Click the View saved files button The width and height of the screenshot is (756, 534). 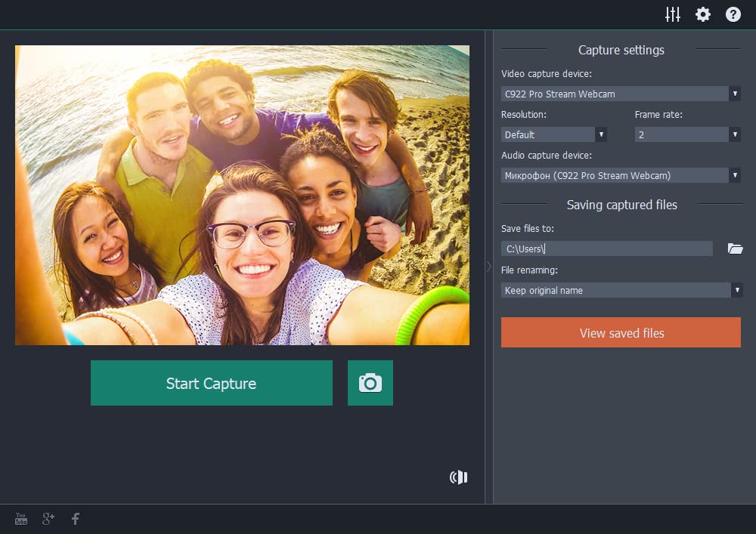tap(621, 332)
